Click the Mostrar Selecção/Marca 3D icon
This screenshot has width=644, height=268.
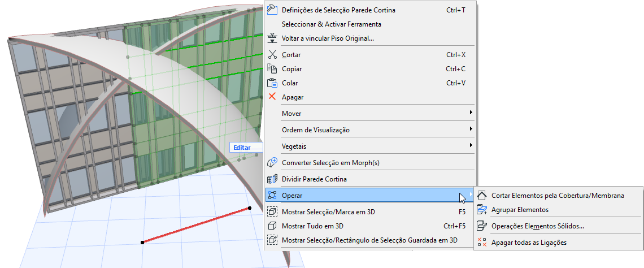[272, 211]
